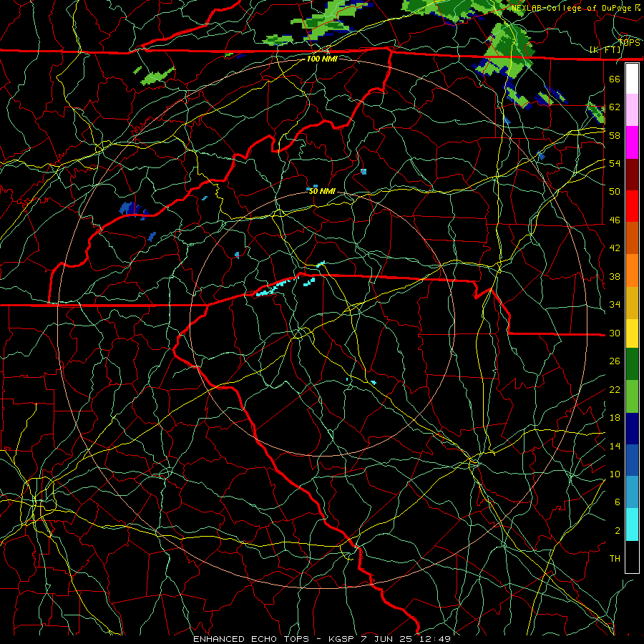Pick the light blue legend swatch near 6
This screenshot has width=644, height=644.
point(632,492)
